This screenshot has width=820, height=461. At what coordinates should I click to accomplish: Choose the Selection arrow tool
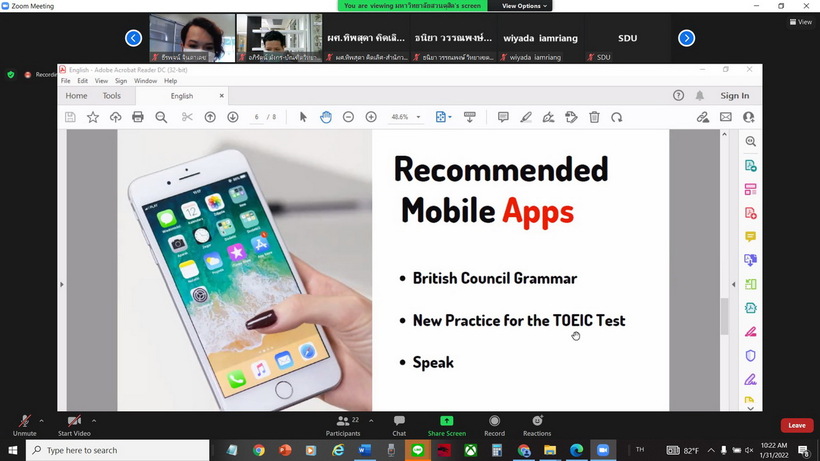point(303,117)
